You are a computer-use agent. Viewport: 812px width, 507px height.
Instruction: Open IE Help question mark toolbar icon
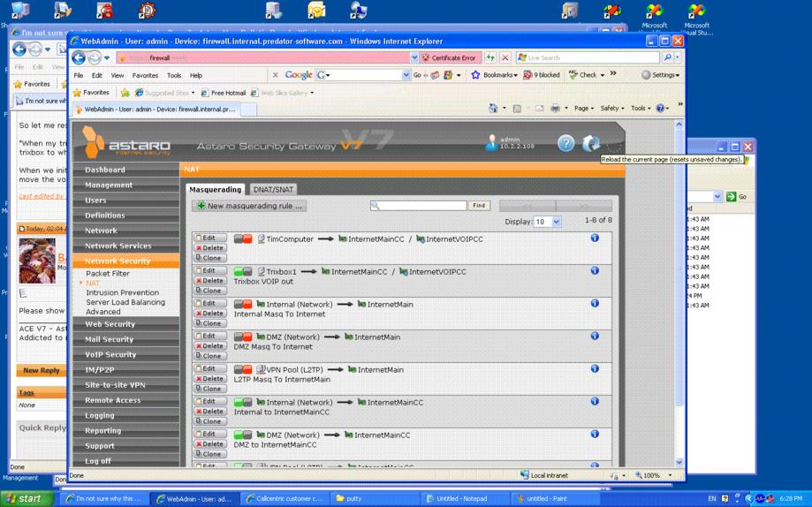tap(660, 108)
